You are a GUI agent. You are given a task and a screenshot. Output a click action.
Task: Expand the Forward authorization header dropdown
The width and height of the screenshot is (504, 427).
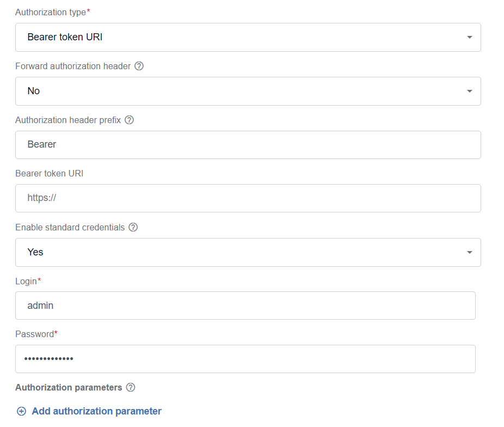tap(248, 91)
